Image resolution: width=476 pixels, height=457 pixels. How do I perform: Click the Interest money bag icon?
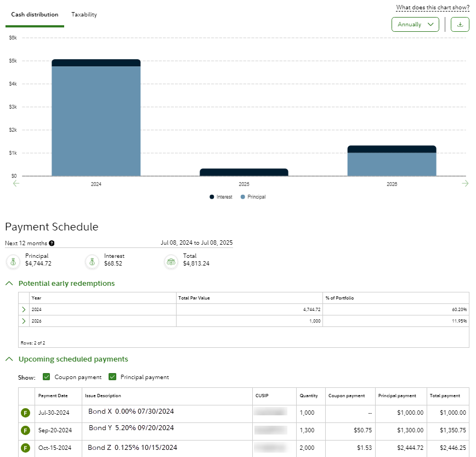(x=93, y=262)
